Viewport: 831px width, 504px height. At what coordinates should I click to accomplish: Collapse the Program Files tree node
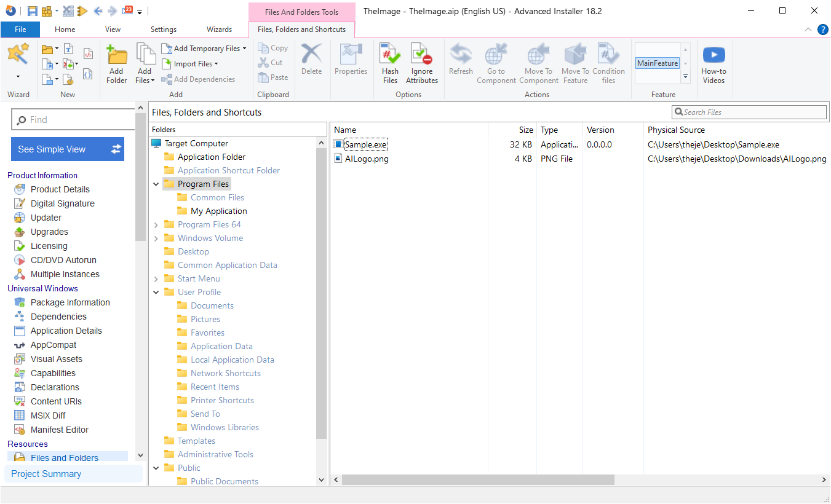[156, 184]
